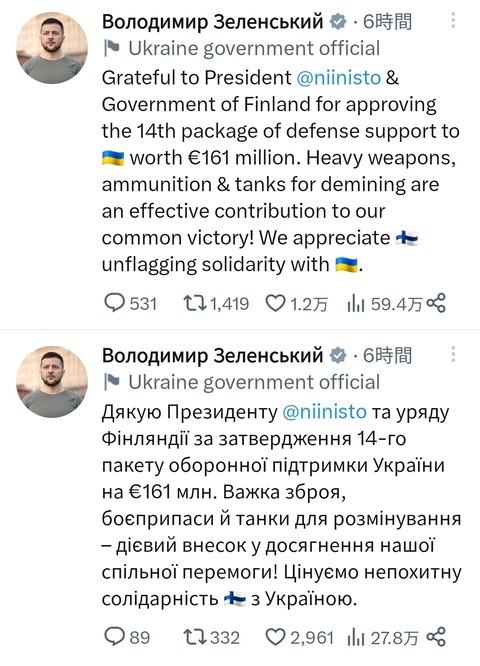Open the author name on the first tweet
The height and width of the screenshot is (666, 480).
click(213, 21)
